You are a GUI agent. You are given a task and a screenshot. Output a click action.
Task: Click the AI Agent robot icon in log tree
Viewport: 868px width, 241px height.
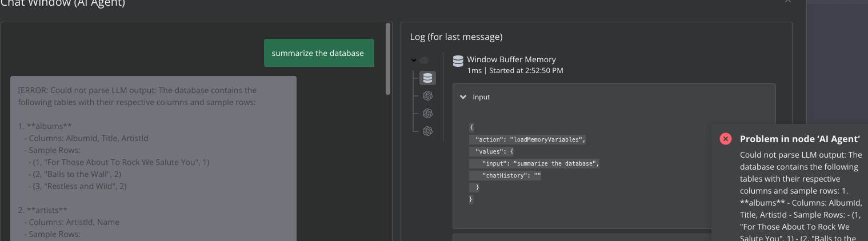point(424,60)
